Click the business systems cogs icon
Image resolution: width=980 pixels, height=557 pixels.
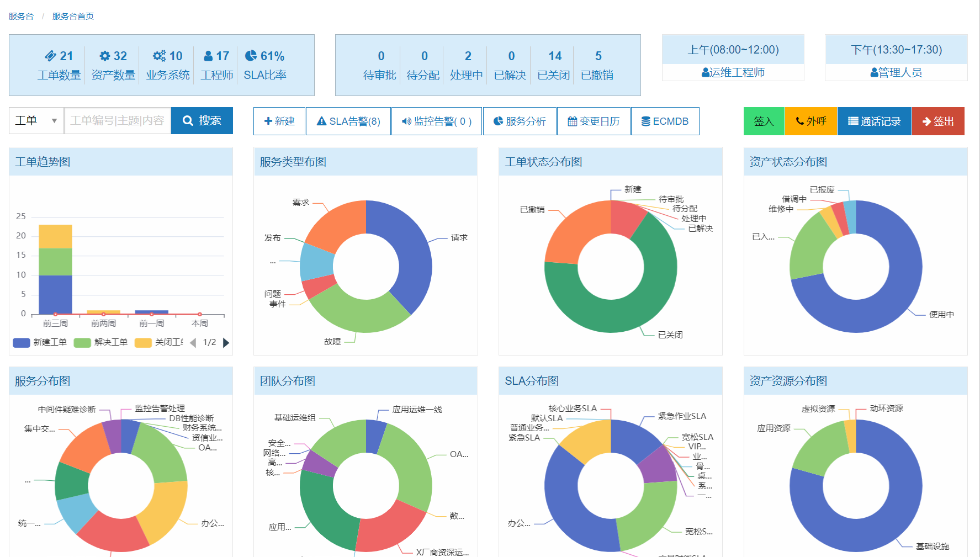159,56
